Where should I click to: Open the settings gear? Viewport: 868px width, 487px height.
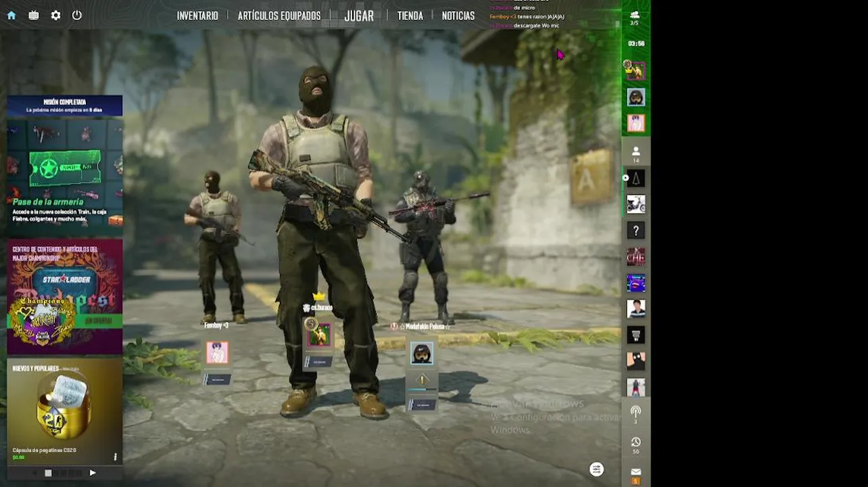(x=55, y=15)
